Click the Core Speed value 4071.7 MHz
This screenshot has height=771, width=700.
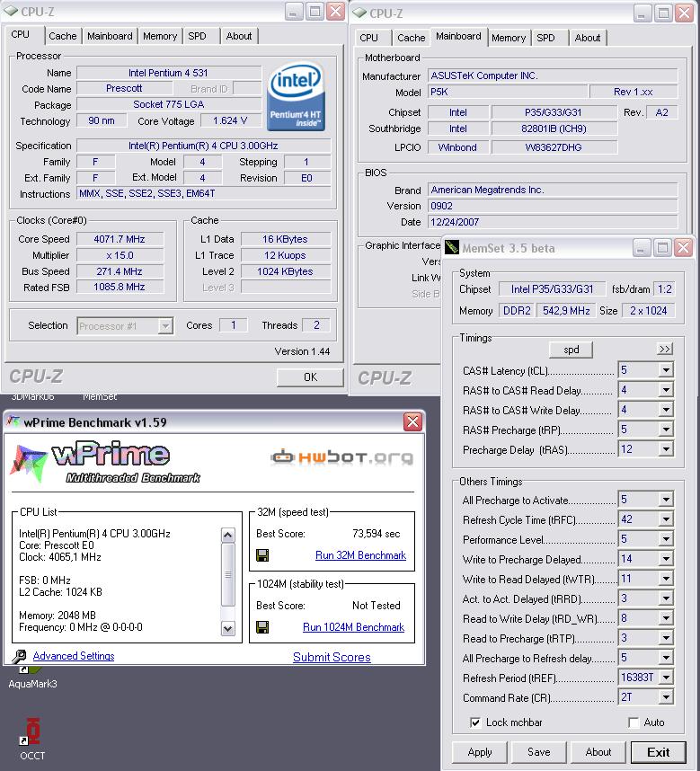(120, 239)
